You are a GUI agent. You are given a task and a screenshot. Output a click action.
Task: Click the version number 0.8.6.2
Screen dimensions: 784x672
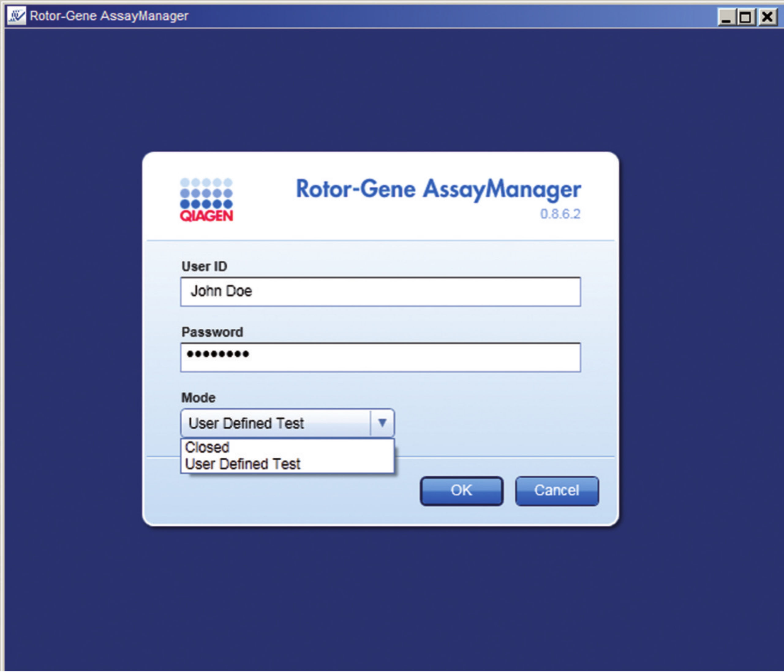(x=560, y=214)
